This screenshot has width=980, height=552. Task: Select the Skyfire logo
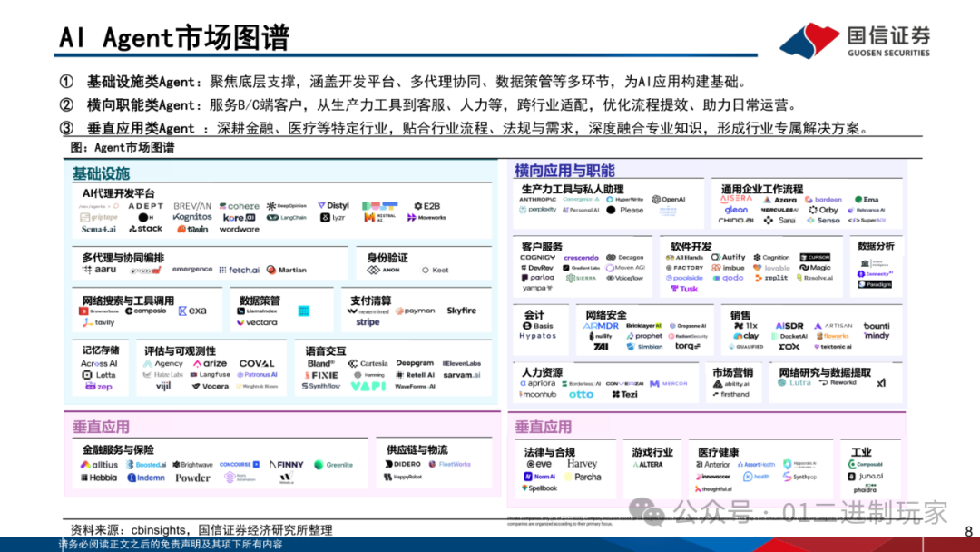461,310
